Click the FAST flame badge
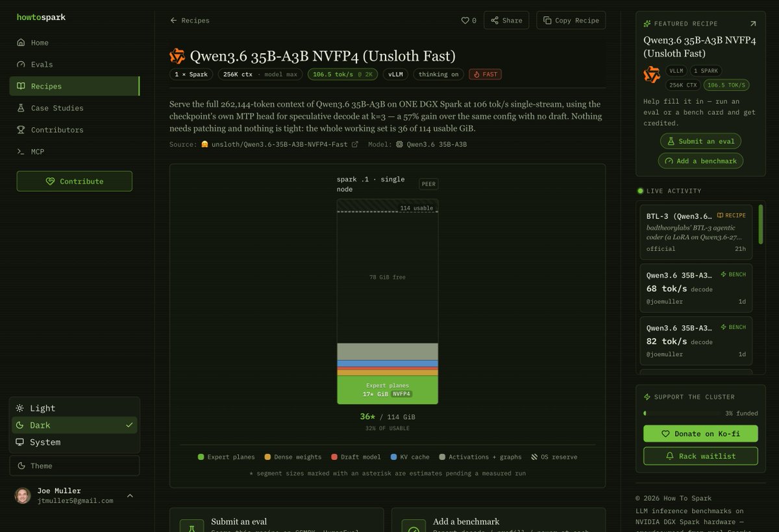779x532 pixels. tap(485, 75)
